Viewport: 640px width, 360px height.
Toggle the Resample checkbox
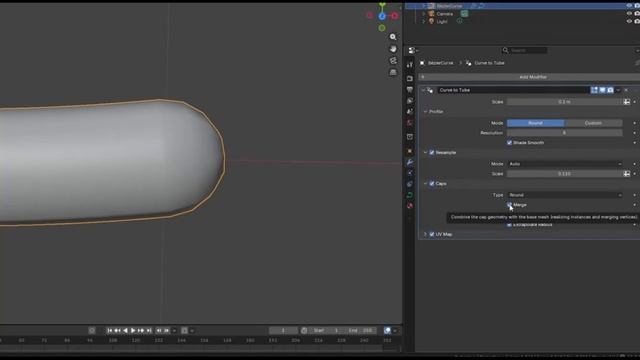tap(431, 153)
